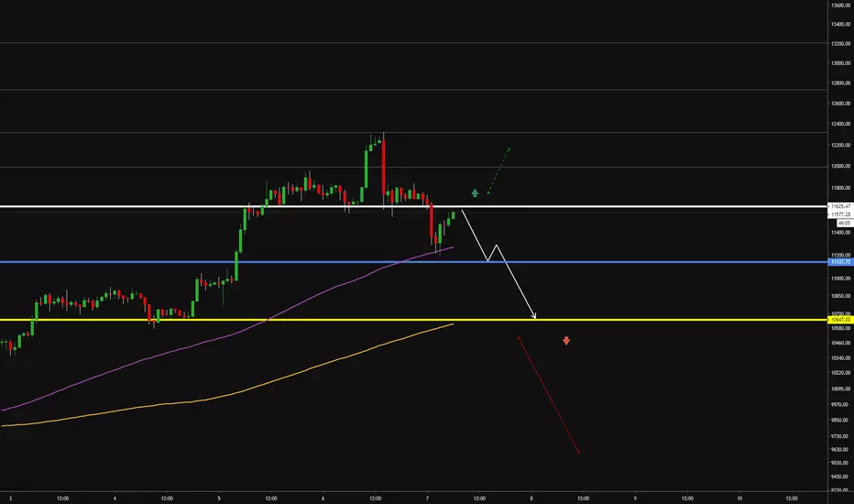Image resolution: width=854 pixels, height=504 pixels.
Task: Select the green up-arrow marker on chart
Action: pos(475,192)
